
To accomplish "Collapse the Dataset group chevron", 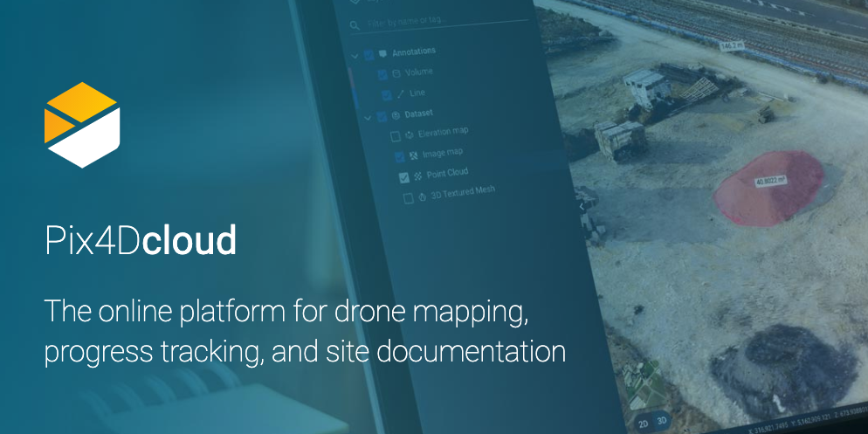I will pyautogui.click(x=368, y=116).
